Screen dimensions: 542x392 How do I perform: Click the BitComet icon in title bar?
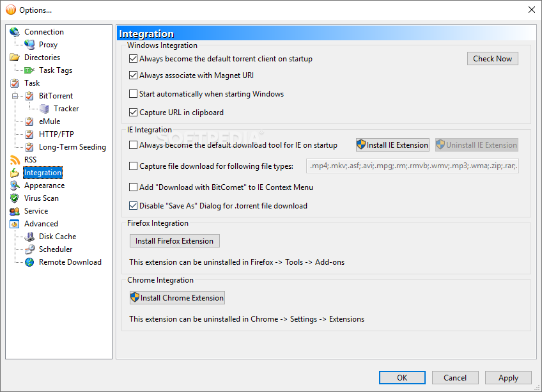point(11,10)
